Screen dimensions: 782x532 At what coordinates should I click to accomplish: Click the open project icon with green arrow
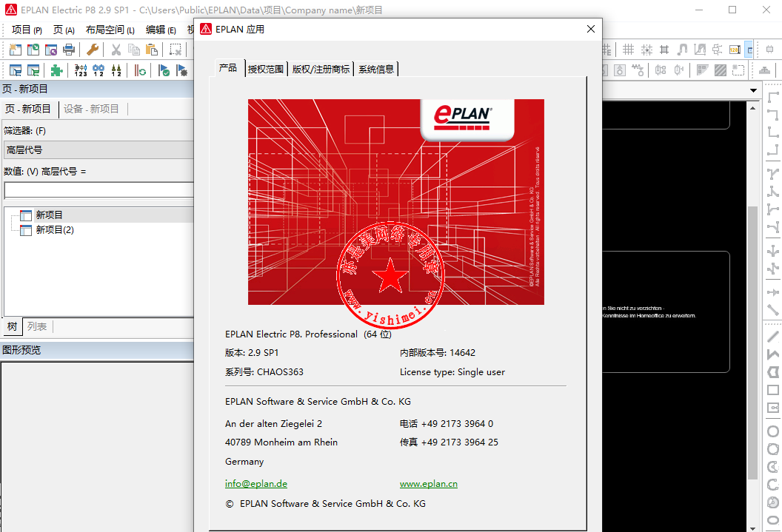tap(33, 50)
